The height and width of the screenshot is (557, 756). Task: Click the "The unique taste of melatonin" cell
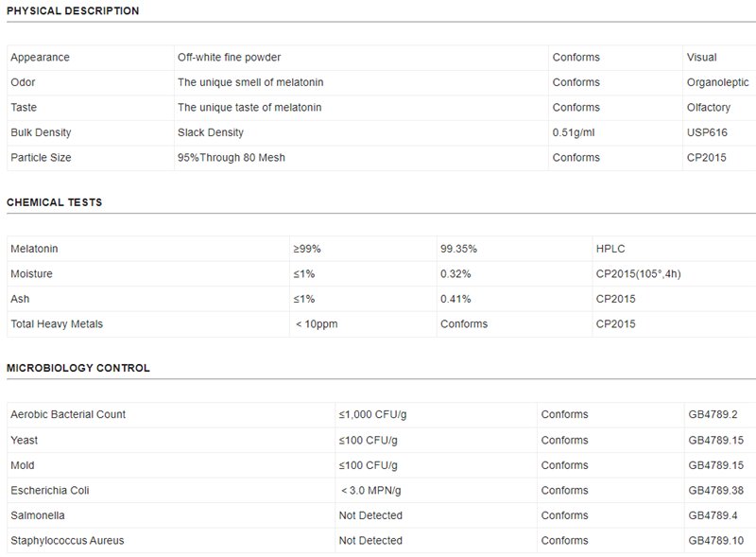[x=249, y=108]
